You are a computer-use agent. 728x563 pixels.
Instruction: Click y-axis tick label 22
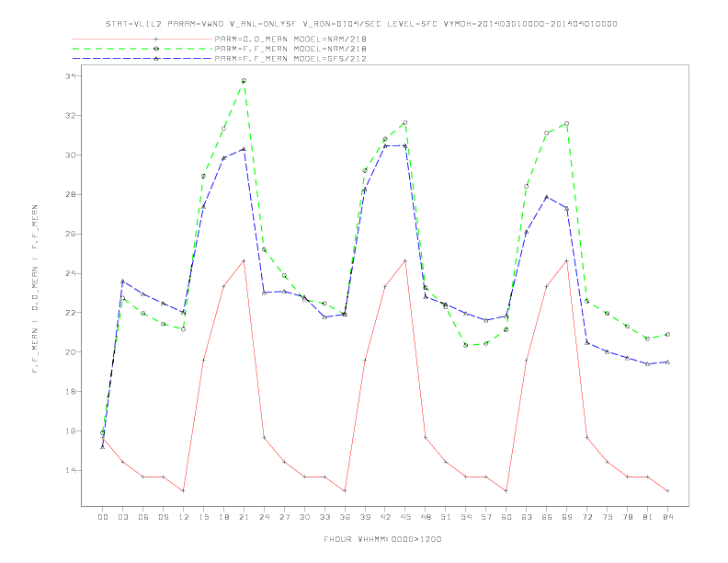click(70, 313)
